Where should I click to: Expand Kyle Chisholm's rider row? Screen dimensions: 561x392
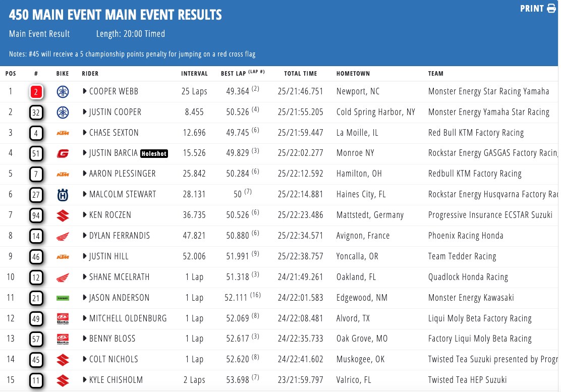[x=84, y=380]
